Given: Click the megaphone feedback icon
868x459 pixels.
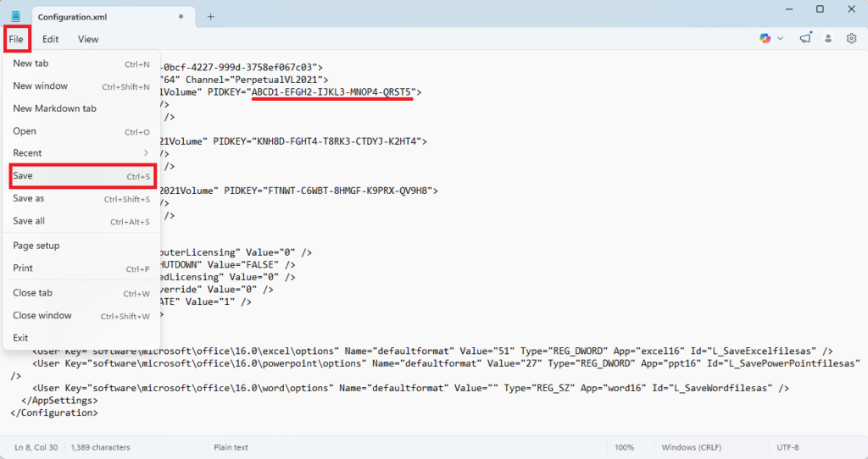Looking at the screenshot, I should coord(805,37).
